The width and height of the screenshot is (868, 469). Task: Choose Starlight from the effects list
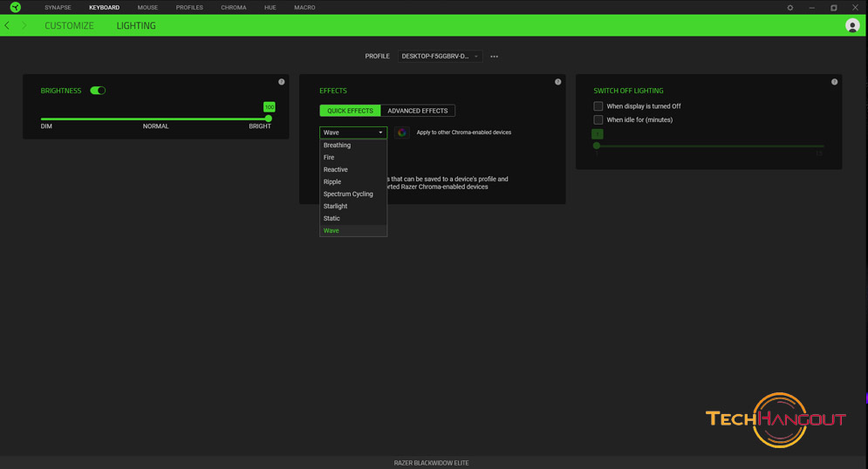pos(353,206)
